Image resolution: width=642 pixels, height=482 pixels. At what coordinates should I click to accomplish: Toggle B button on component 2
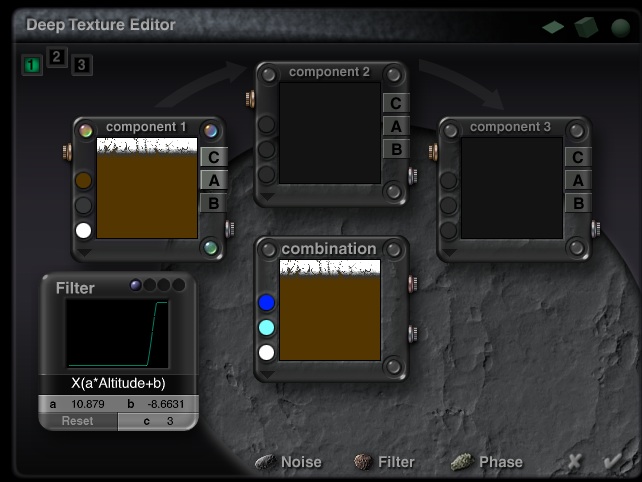click(396, 149)
